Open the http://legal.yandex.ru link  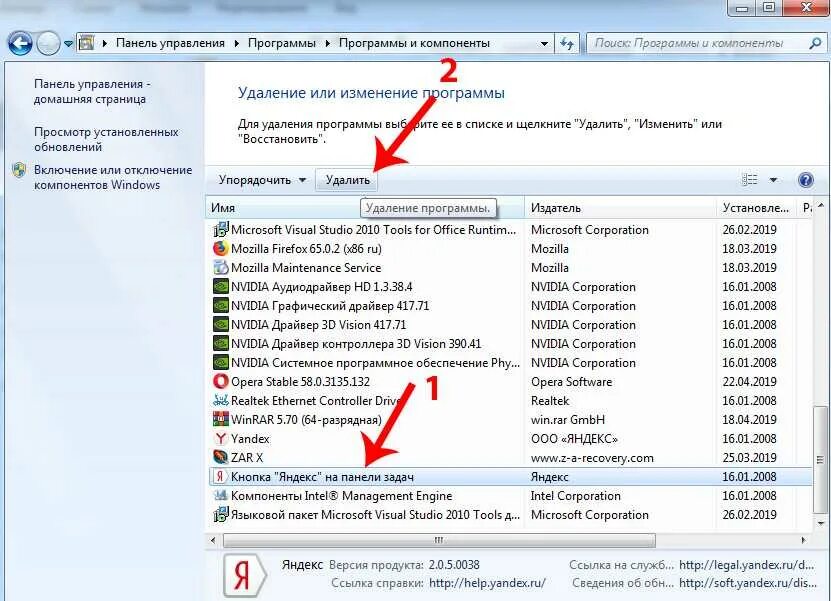tap(746, 565)
